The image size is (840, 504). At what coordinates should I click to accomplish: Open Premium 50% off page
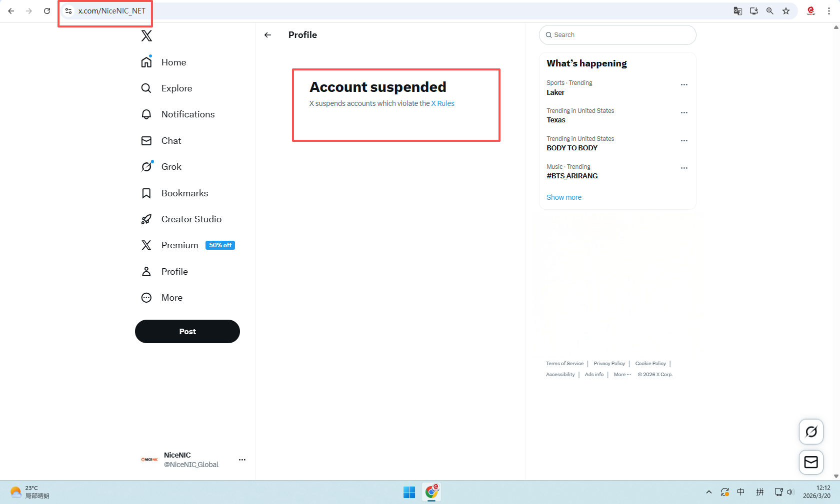[188, 245]
